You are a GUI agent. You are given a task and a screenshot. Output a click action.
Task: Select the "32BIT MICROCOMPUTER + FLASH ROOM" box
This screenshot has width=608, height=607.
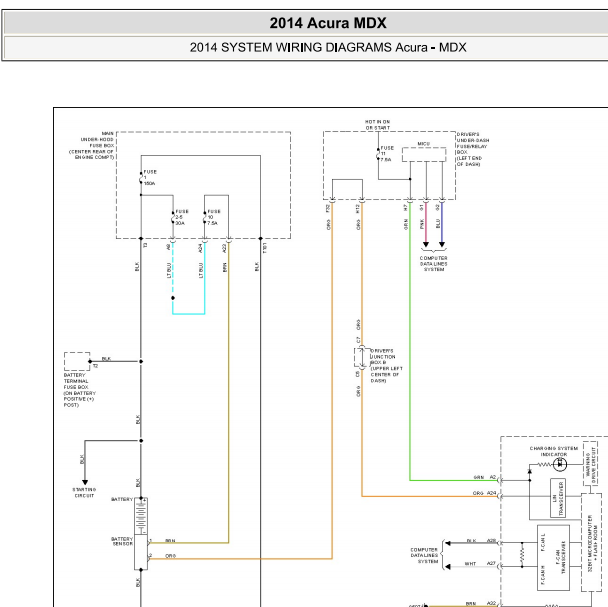coord(591,542)
